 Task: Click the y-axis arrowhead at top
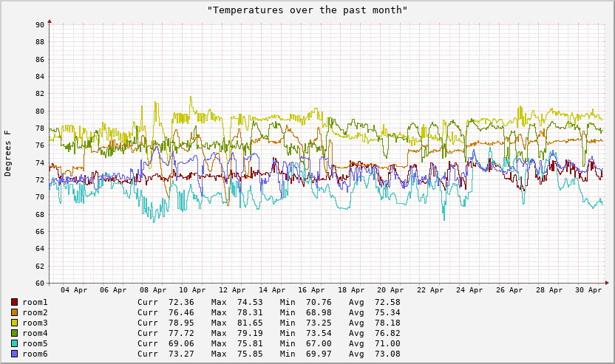point(50,21)
